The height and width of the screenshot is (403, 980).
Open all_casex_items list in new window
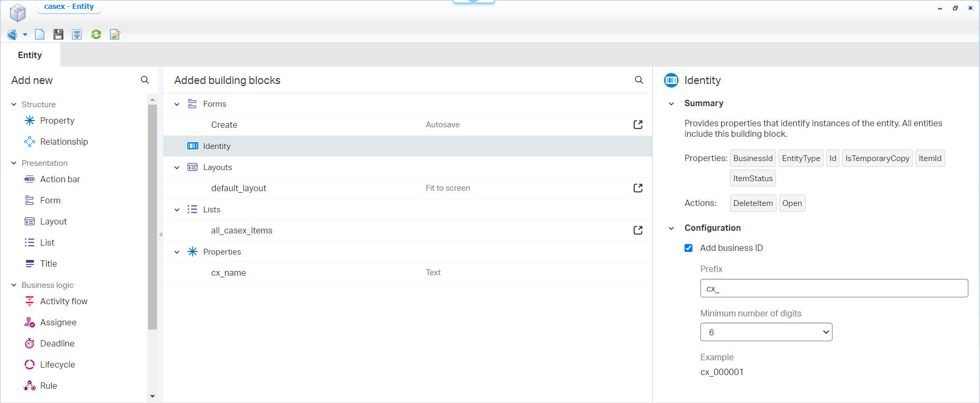click(x=638, y=230)
